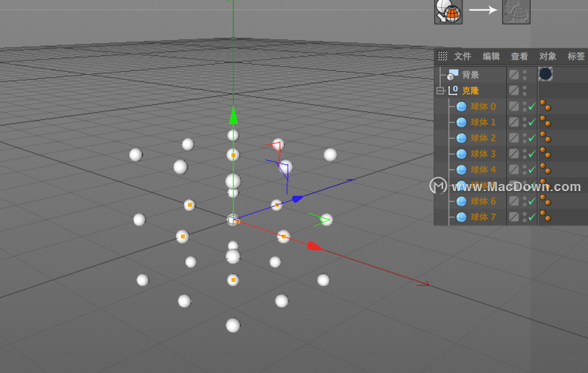Select the 克隆 object name

click(471, 91)
